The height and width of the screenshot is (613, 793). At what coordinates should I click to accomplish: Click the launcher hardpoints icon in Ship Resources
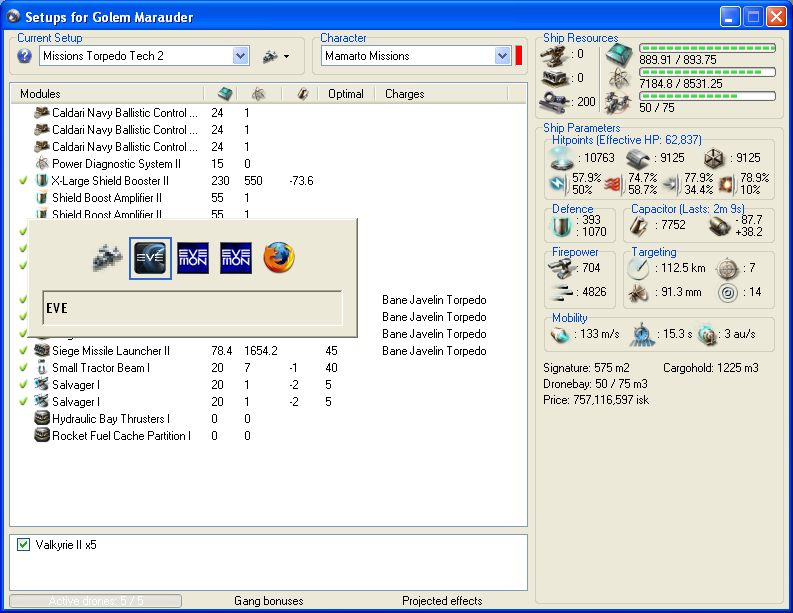(555, 78)
